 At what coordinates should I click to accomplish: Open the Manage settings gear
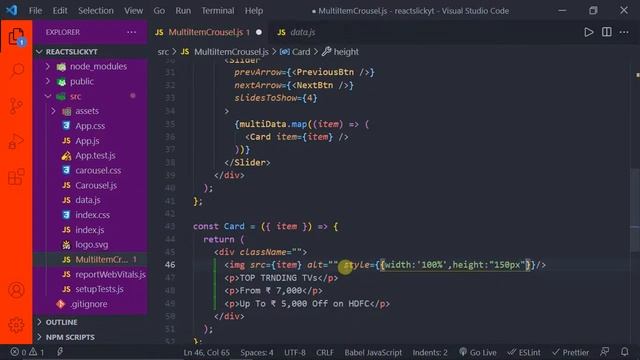click(16, 325)
